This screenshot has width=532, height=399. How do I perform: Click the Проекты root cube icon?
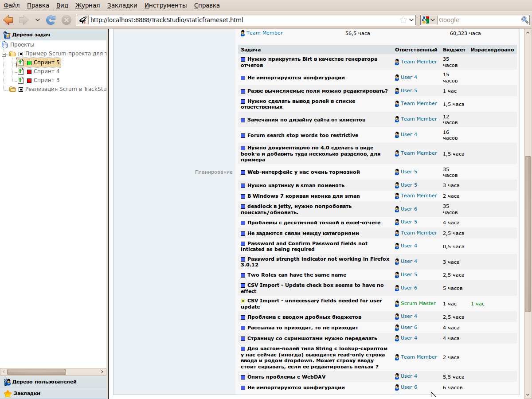pyautogui.click(x=5, y=45)
